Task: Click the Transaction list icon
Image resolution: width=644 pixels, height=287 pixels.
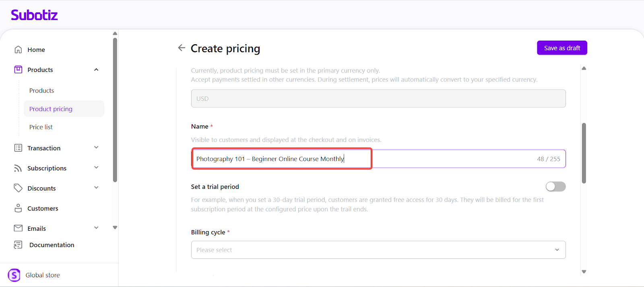Action: click(x=18, y=148)
